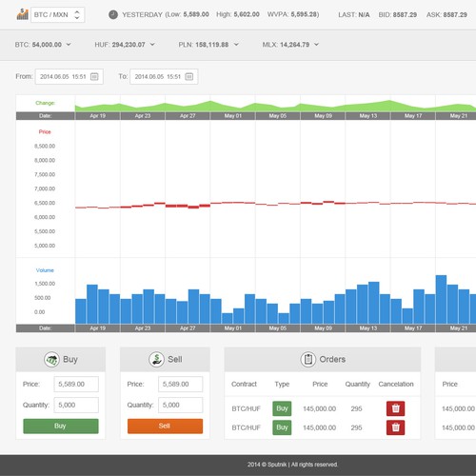Click the green Change chart label
The image size is (476, 476).
[45, 103]
